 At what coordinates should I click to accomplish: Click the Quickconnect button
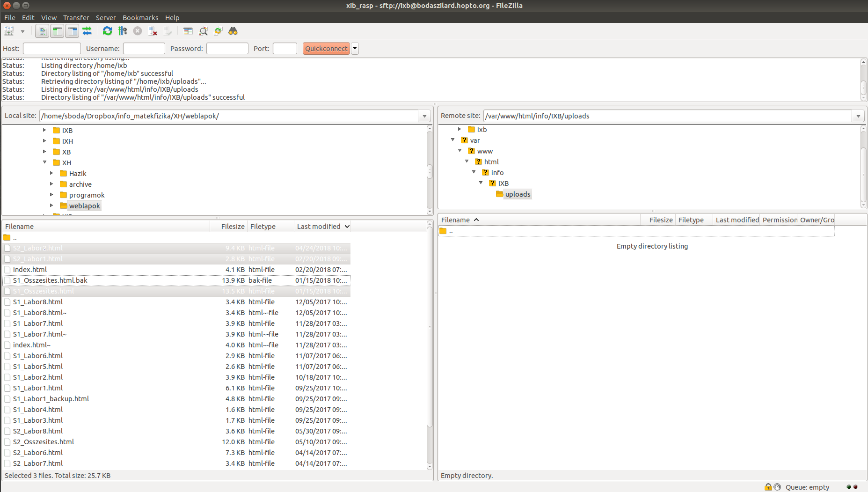point(326,49)
